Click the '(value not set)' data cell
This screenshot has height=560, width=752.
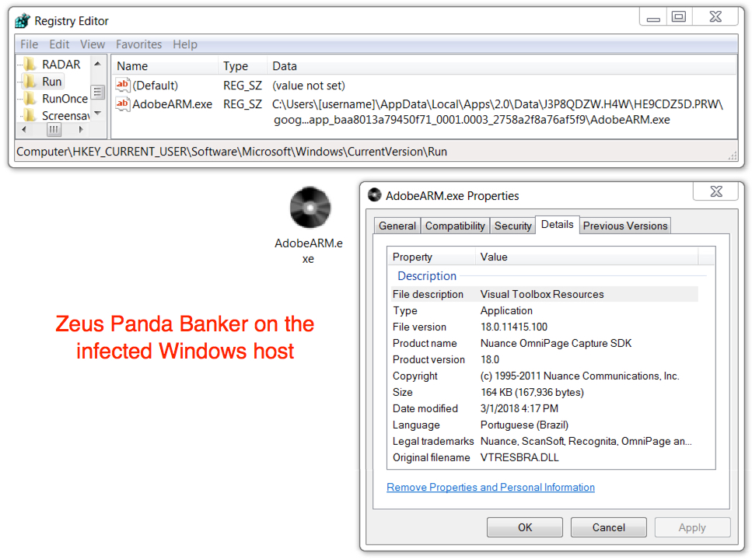[309, 86]
